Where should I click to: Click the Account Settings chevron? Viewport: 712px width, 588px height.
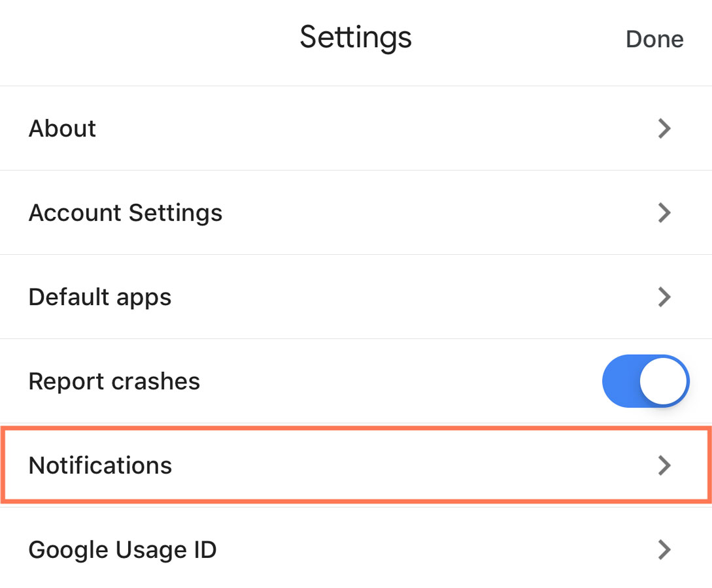pos(664,212)
